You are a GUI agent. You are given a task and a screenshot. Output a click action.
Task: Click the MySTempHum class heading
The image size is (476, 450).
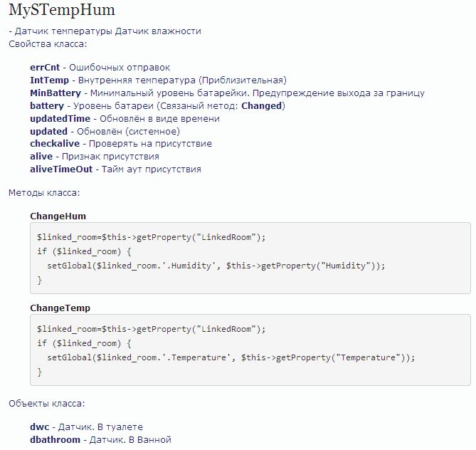(61, 11)
